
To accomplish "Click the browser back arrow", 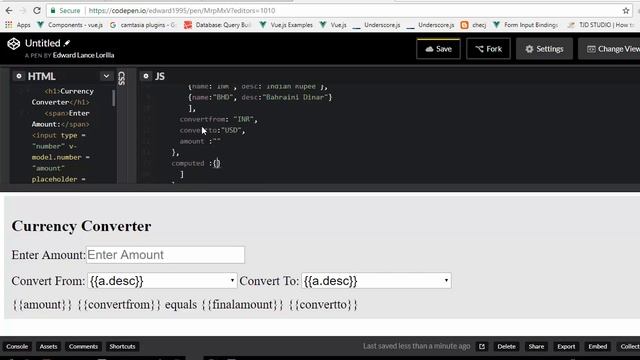I will [9, 11].
